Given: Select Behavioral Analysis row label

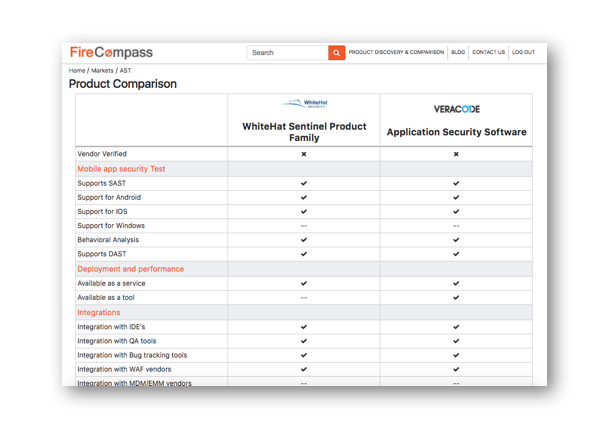Looking at the screenshot, I should [x=108, y=240].
